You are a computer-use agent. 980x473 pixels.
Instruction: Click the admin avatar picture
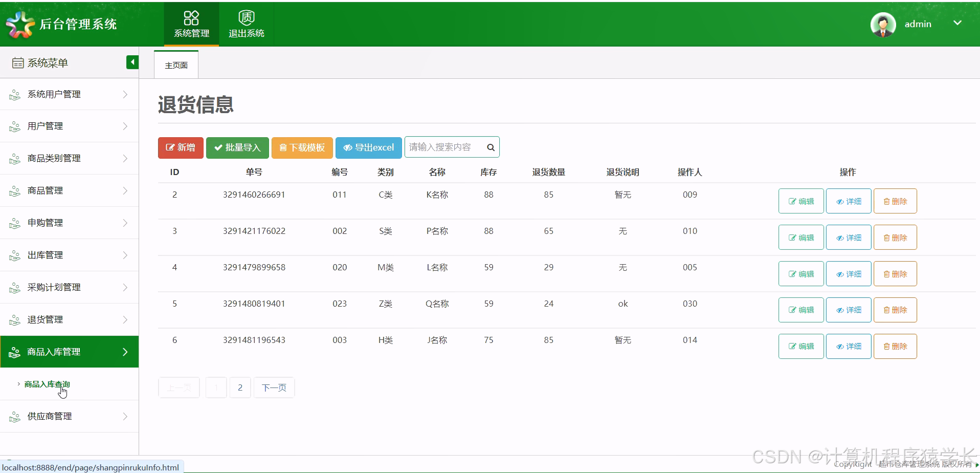(883, 24)
